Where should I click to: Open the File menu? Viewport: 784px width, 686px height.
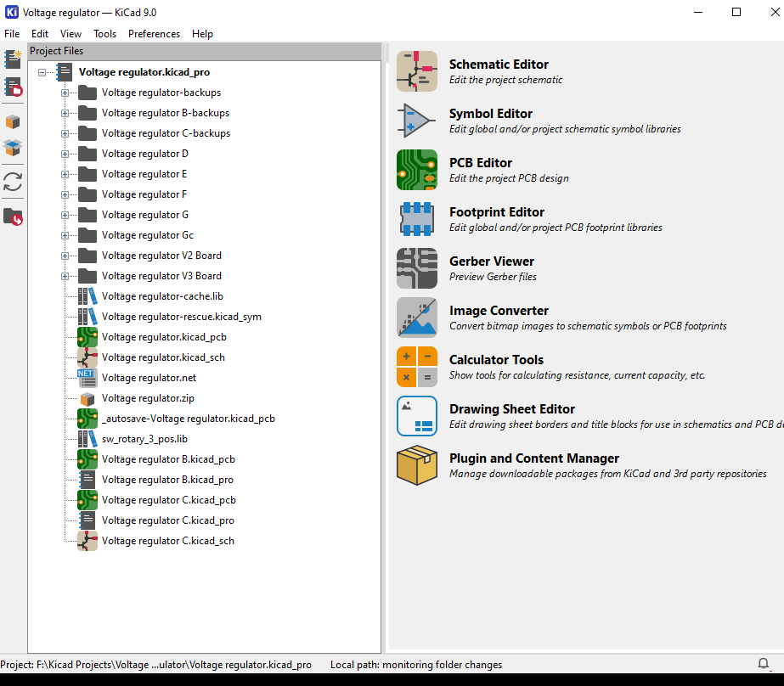tap(12, 34)
